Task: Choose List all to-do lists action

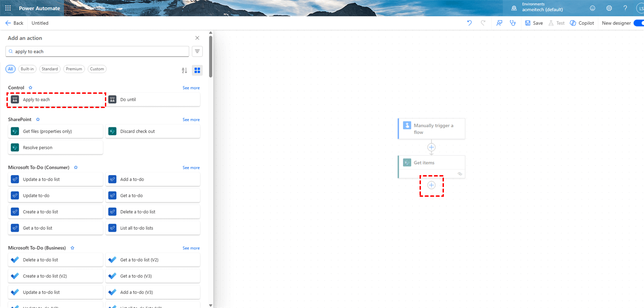Action: pos(153,228)
